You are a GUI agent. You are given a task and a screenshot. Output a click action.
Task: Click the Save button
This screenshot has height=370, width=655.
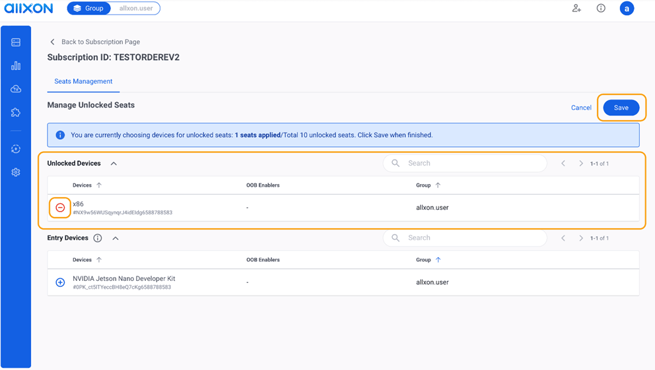click(x=621, y=108)
